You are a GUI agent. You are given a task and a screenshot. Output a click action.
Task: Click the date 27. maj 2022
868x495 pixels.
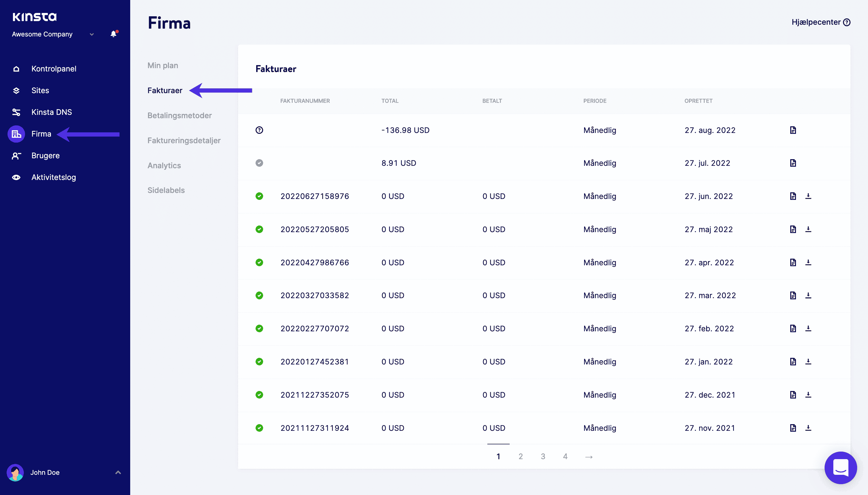pos(709,229)
